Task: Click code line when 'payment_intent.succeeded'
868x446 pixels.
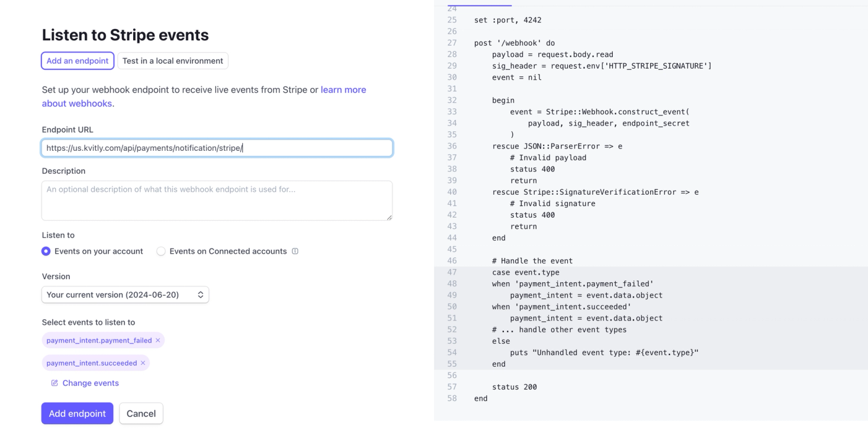Action: (x=562, y=307)
